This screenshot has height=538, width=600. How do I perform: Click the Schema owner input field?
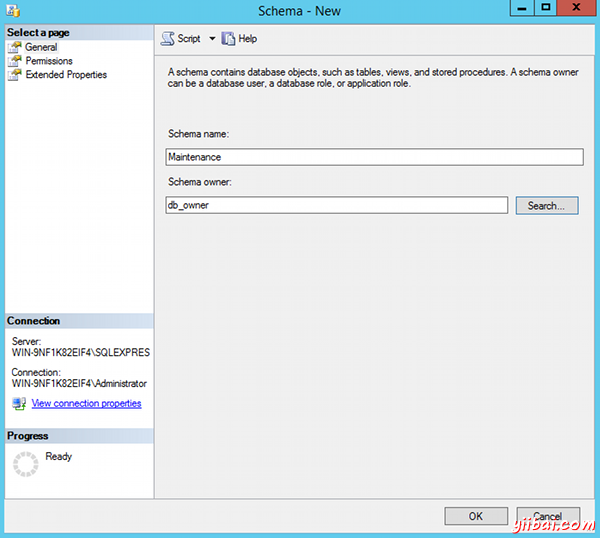337,205
